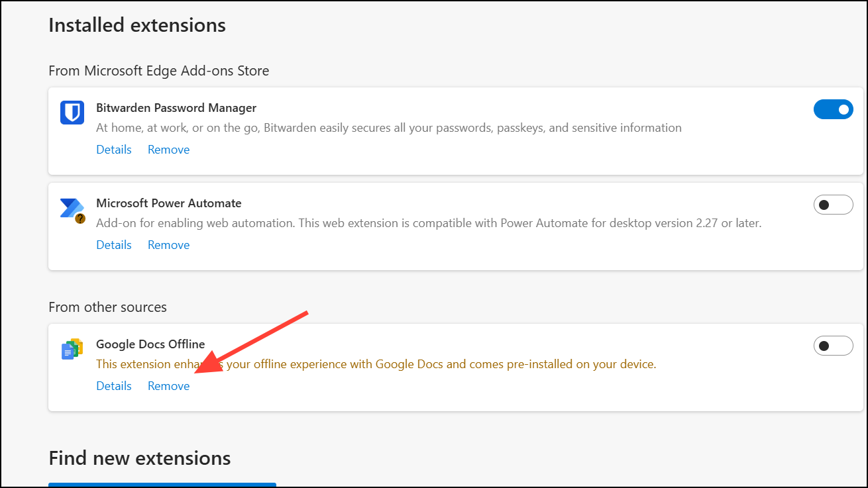Click the From Microsoft Edge Add-ons Store label
The image size is (868, 488).
pyautogui.click(x=159, y=70)
